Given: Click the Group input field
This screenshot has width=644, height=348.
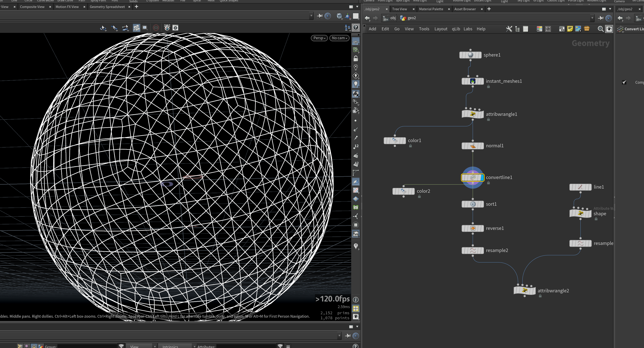Looking at the screenshot, I should 87,346.
